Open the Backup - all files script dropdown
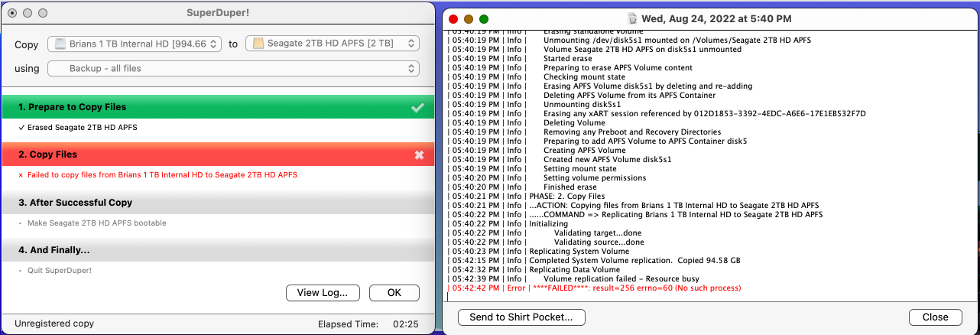The width and height of the screenshot is (980, 335). [x=233, y=69]
